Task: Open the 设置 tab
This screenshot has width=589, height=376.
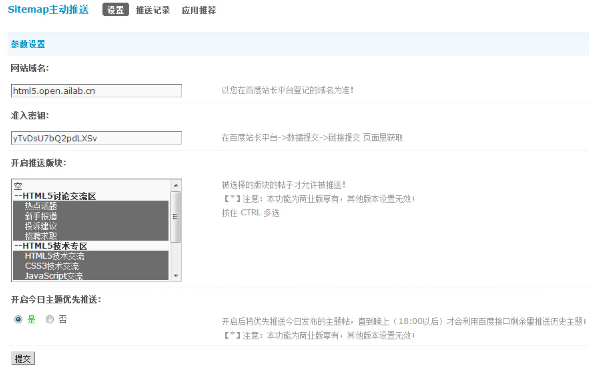Action: coord(115,10)
